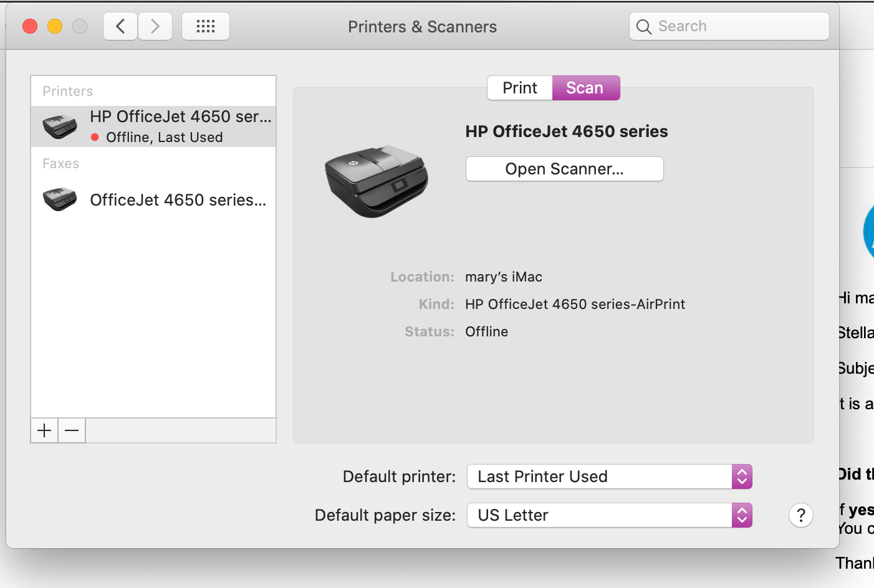
Task: Click the Search field in the toolbar
Action: (x=729, y=26)
